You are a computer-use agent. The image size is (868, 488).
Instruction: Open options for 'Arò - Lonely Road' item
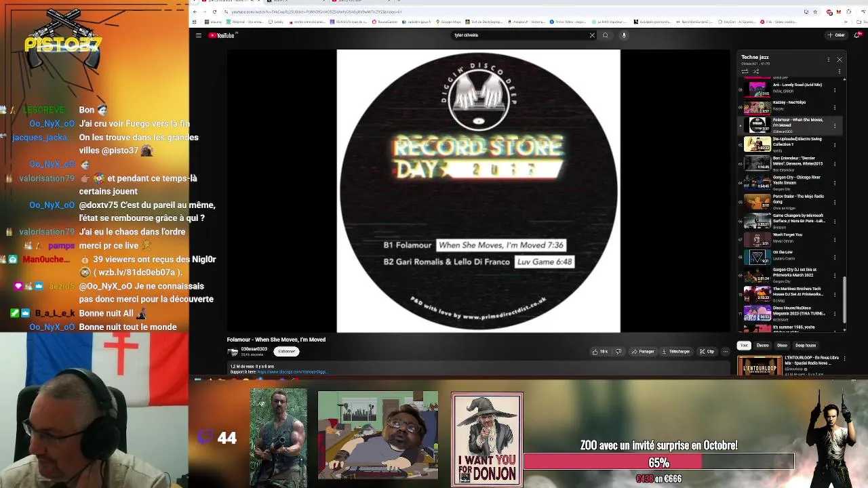point(835,89)
